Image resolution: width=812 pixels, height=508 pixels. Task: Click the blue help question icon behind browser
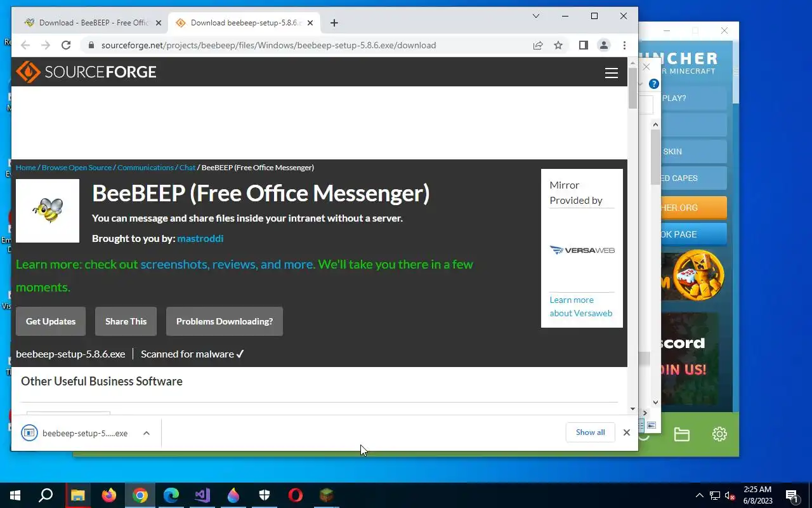654,84
